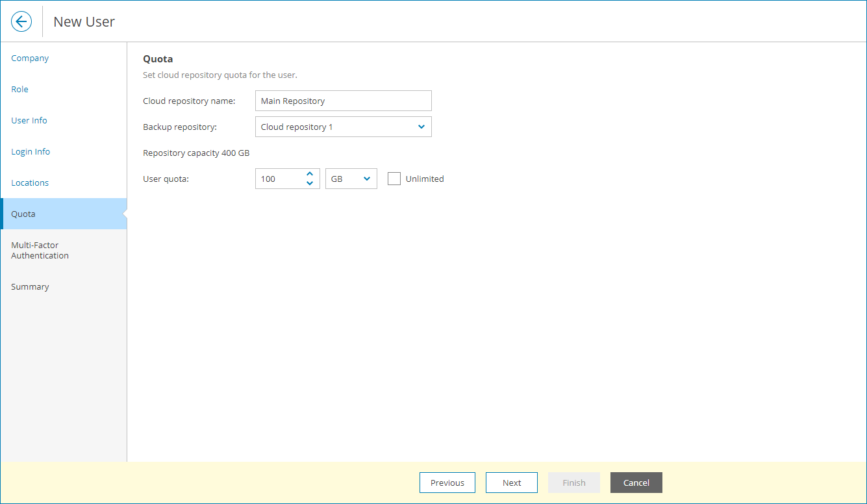Open the Multi-Factor Authentication step

[x=40, y=250]
